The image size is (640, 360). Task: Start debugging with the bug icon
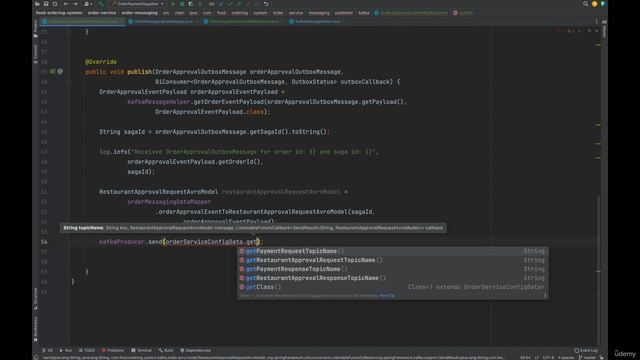click(x=182, y=4)
